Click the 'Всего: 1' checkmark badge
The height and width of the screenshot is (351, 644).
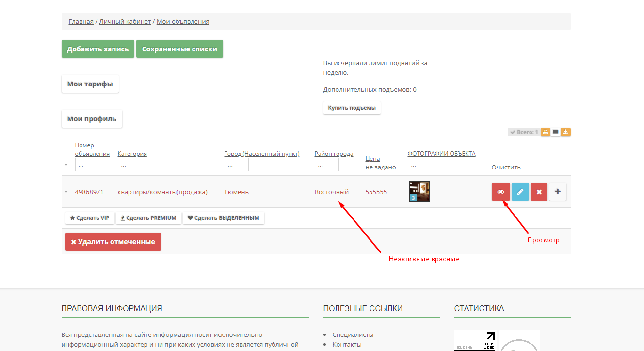coord(524,132)
